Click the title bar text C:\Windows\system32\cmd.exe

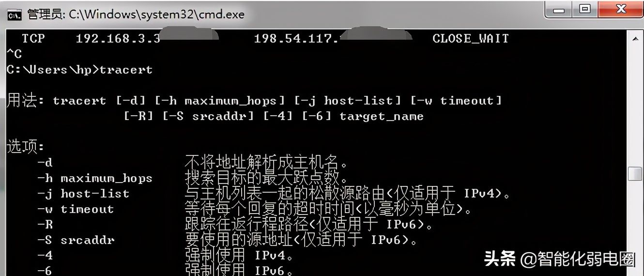pyautogui.click(x=156, y=15)
